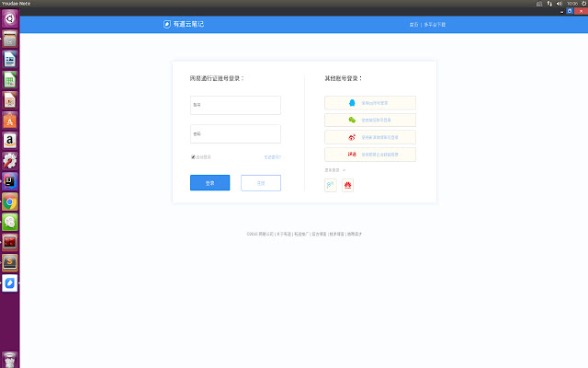Select Youdao Note icon in the launcher

(10, 283)
